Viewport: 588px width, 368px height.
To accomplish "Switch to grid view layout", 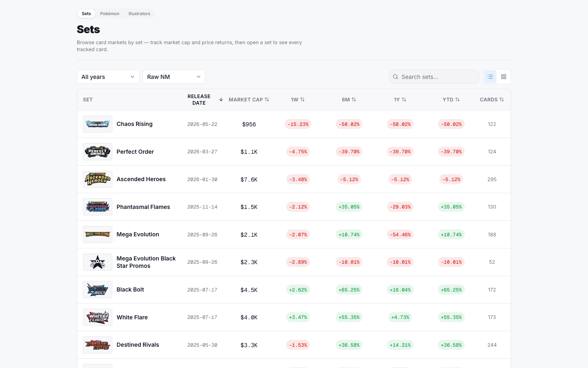I will [x=503, y=77].
